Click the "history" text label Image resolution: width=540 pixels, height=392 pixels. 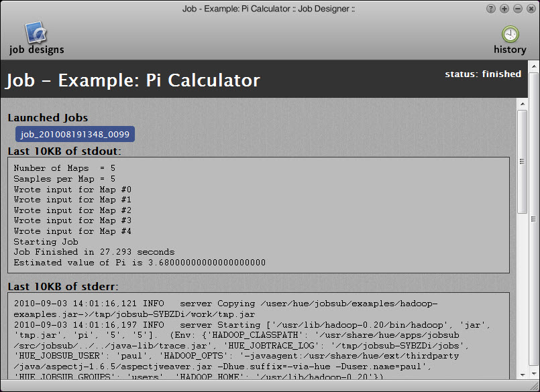pyautogui.click(x=510, y=50)
